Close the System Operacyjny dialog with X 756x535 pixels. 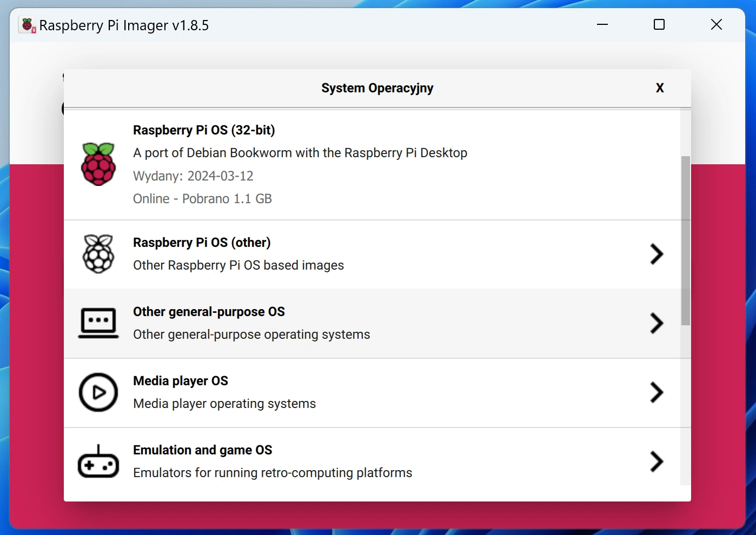pyautogui.click(x=660, y=88)
